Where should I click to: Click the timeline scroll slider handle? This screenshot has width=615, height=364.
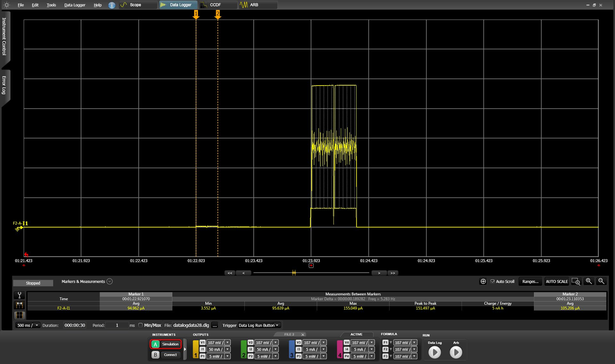point(294,273)
